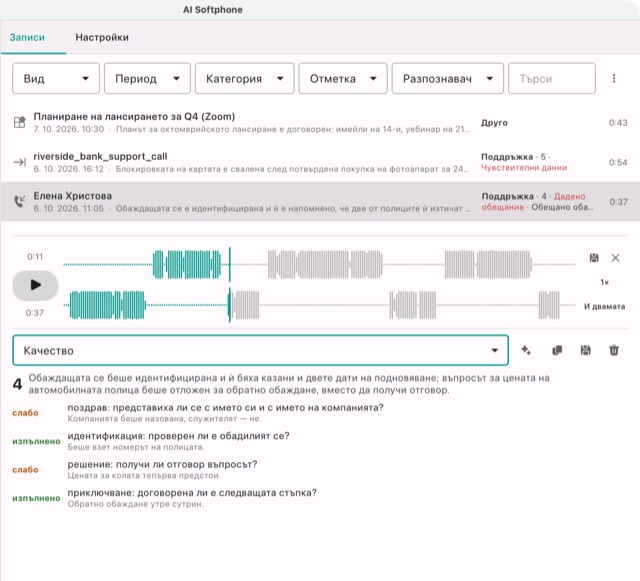Click the meeting icon of Планиране на лансирането
Screen dimensions: 640x581
20,122
